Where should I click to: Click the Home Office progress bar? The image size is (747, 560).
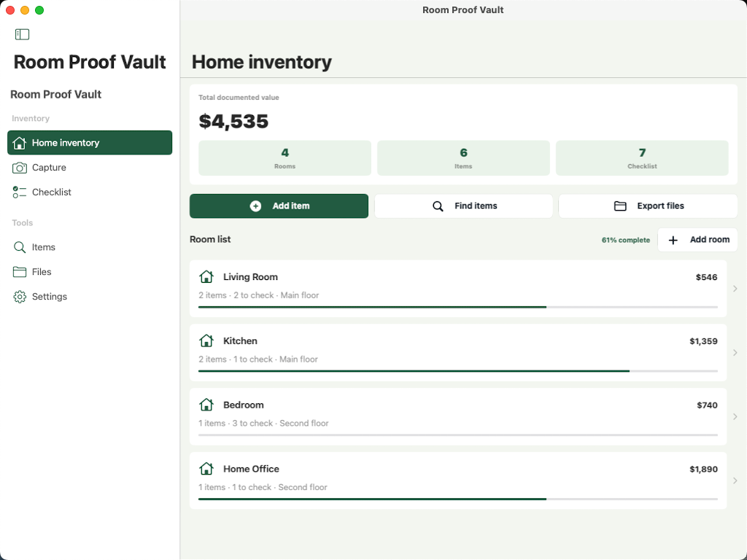(x=458, y=499)
